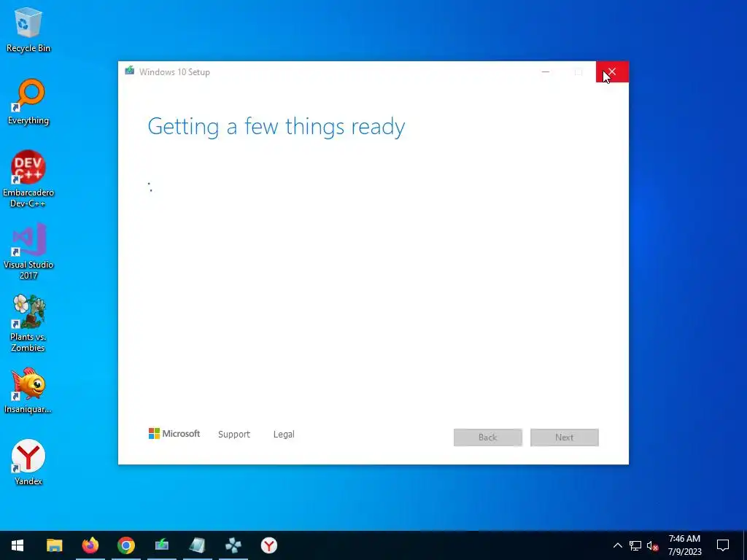Show hidden system tray icons
This screenshot has height=560, width=747.
coord(617,545)
